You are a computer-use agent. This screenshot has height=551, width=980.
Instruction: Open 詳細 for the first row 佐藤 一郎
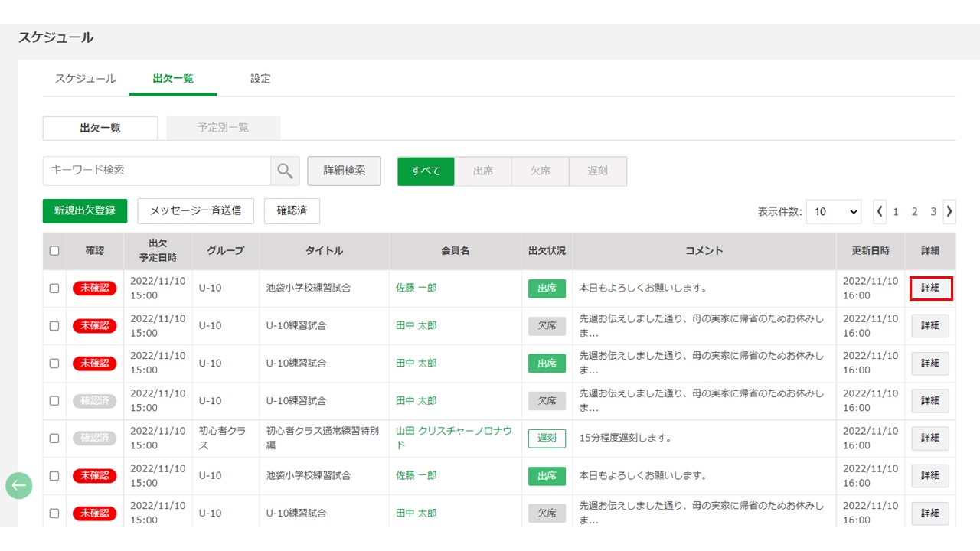click(930, 289)
